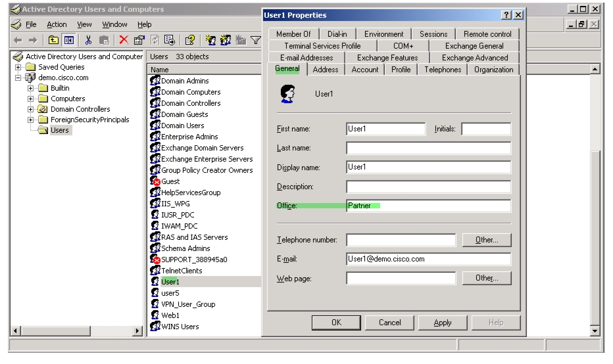613x364 pixels.
Task: Switch to the Member Of tab
Action: (x=293, y=34)
